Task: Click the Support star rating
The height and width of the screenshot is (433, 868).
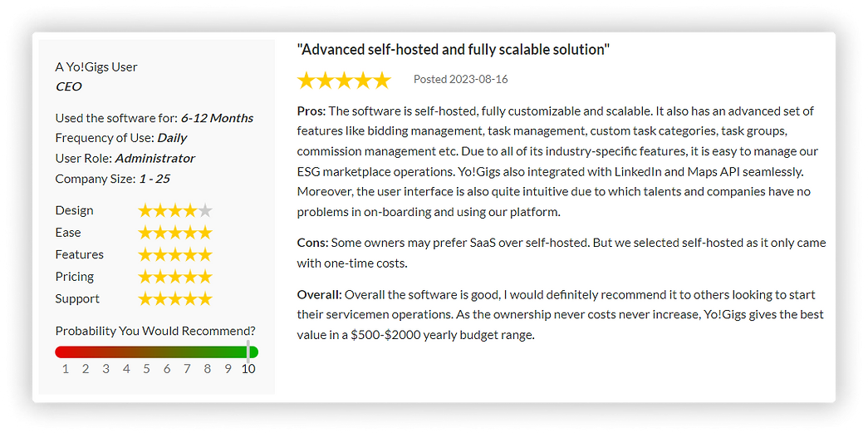Action: tap(175, 299)
